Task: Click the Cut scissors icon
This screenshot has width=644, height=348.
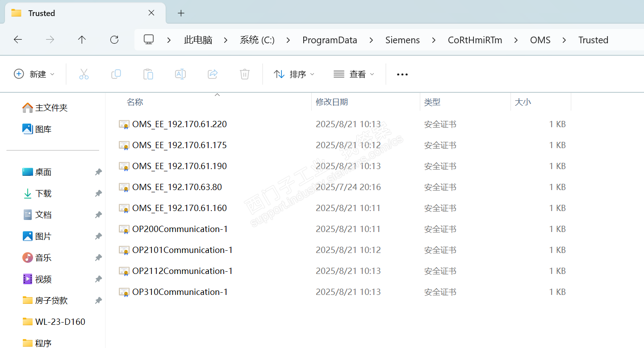Action: point(84,74)
